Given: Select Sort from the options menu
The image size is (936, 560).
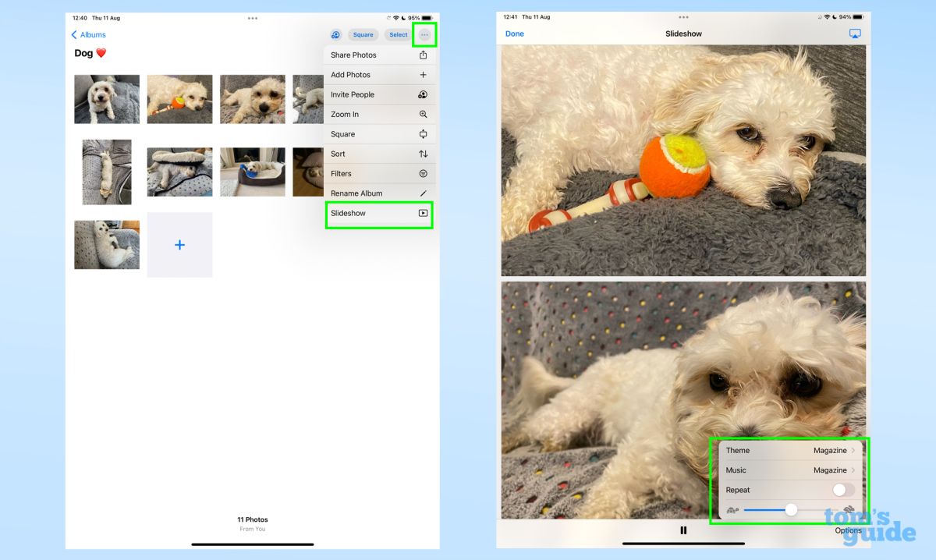Looking at the screenshot, I should [367, 154].
